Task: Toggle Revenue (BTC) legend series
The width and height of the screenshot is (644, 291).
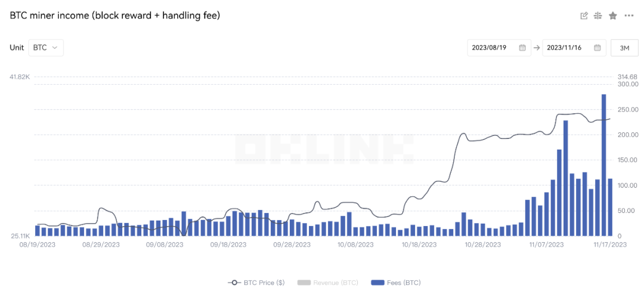Action: pos(327,283)
